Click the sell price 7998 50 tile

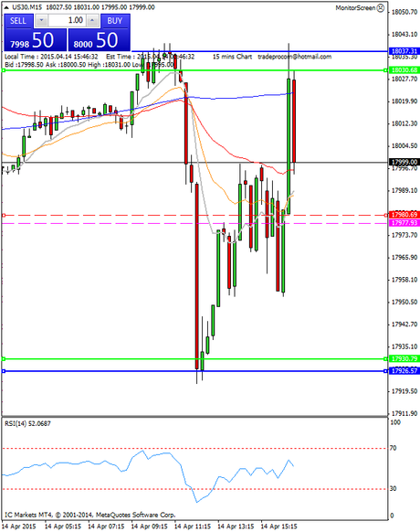pos(36,40)
